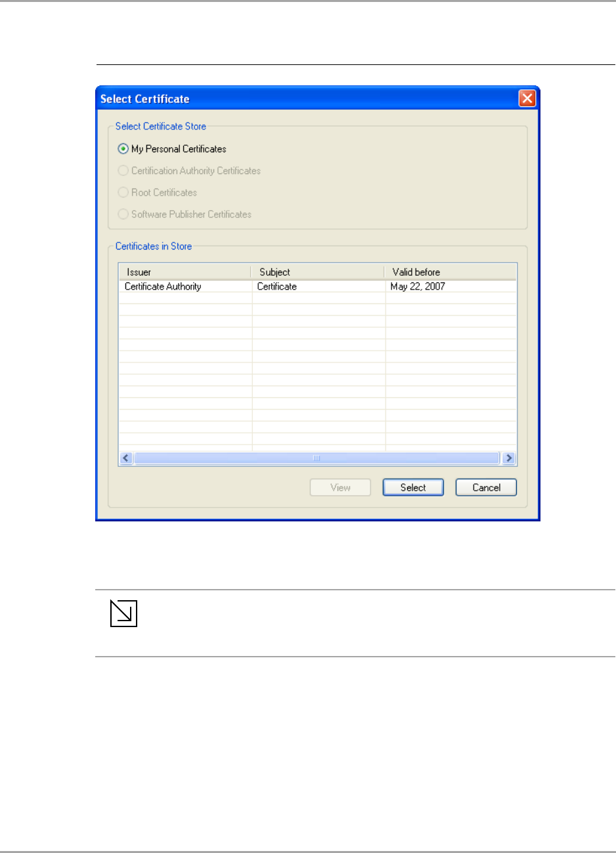Click the View button
616x853 pixels.
click(x=340, y=487)
